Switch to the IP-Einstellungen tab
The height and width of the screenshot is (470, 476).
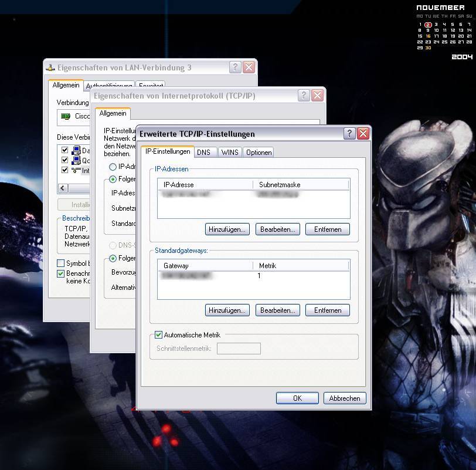(x=168, y=151)
